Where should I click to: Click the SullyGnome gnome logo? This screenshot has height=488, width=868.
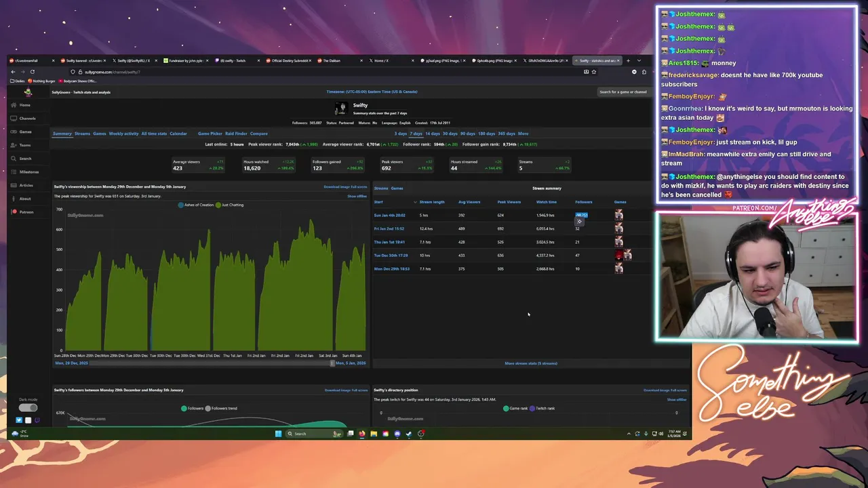click(x=28, y=92)
